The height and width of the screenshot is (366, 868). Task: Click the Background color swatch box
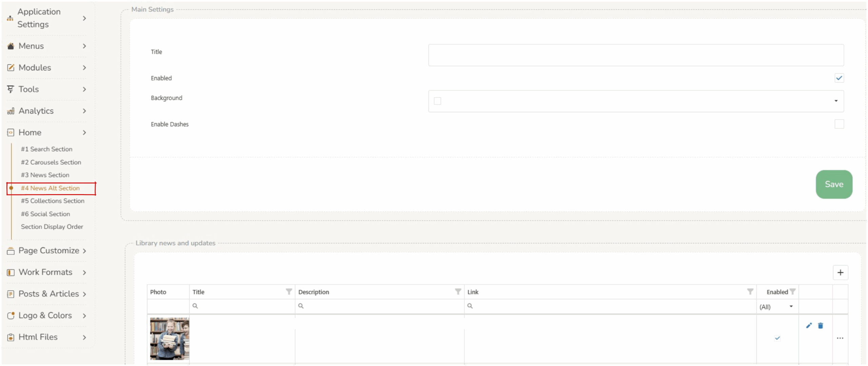tap(437, 101)
